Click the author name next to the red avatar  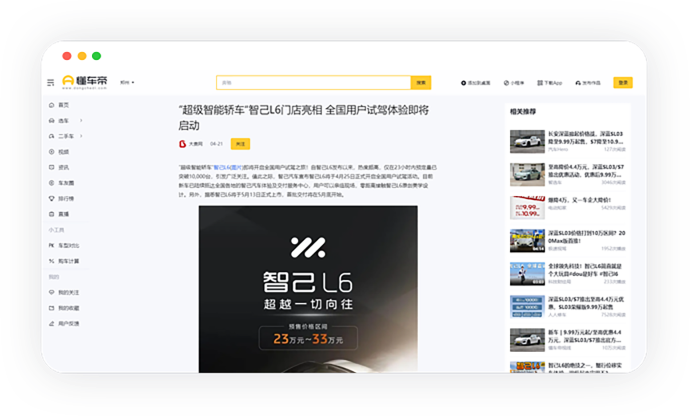point(196,144)
